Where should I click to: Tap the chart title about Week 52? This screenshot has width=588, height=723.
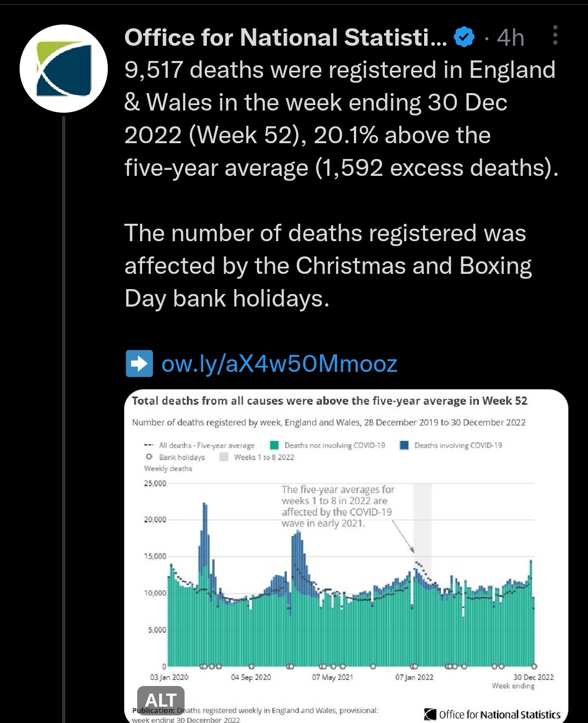coord(329,401)
